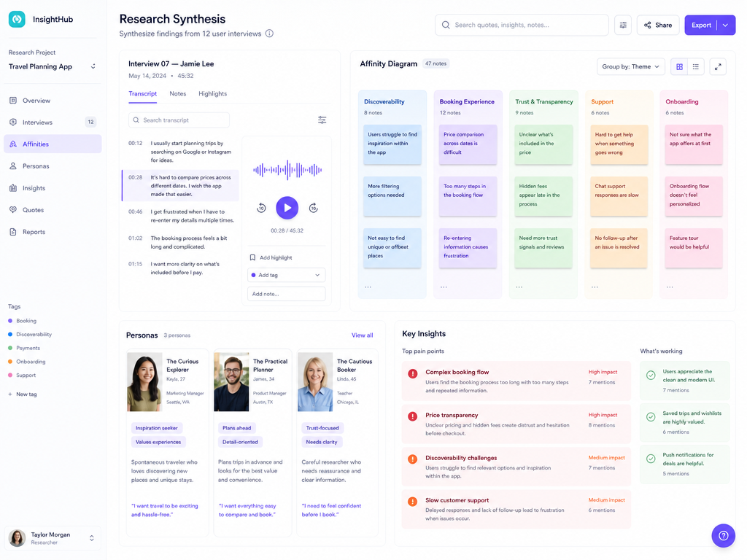This screenshot has width=747, height=560.
Task: Rewind audio 10 seconds
Action: click(x=261, y=208)
